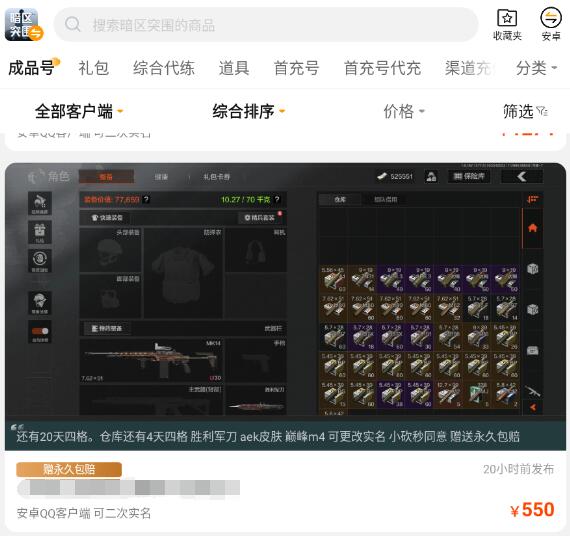Viewport: 570px width, 536px height.
Task: Click the 20小时前发布 timestamp
Action: (518, 469)
